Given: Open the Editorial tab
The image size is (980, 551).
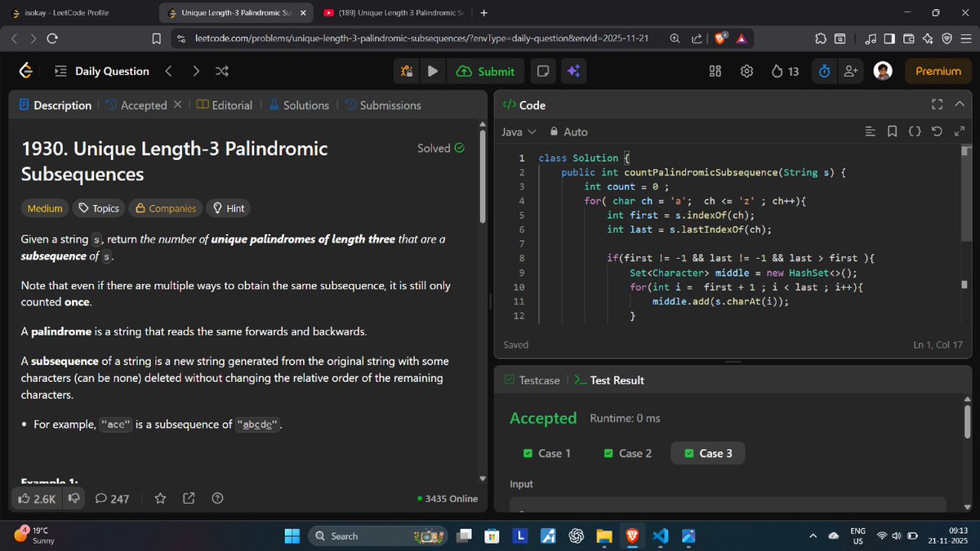Looking at the screenshot, I should [225, 105].
